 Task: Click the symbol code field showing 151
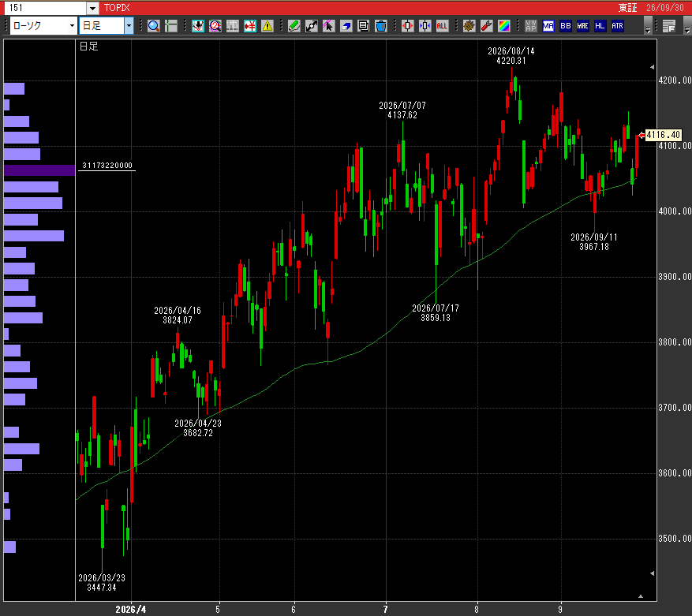pos(44,8)
